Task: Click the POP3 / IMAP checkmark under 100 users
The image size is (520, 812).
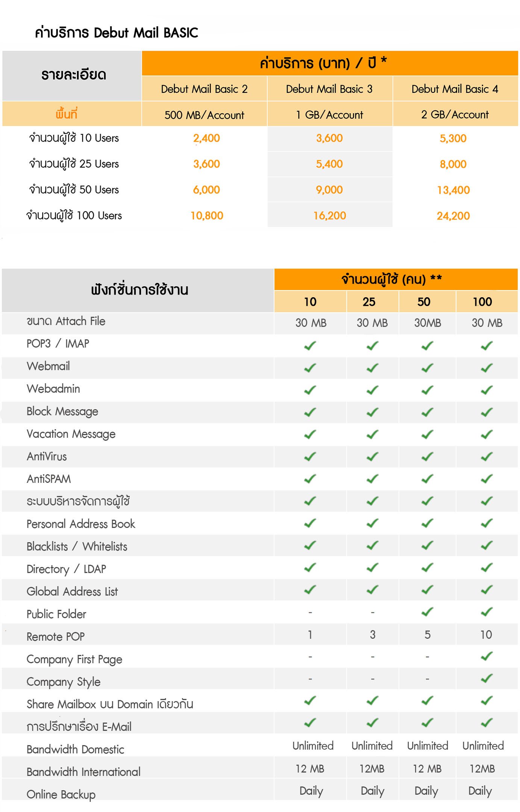Action: point(487,346)
